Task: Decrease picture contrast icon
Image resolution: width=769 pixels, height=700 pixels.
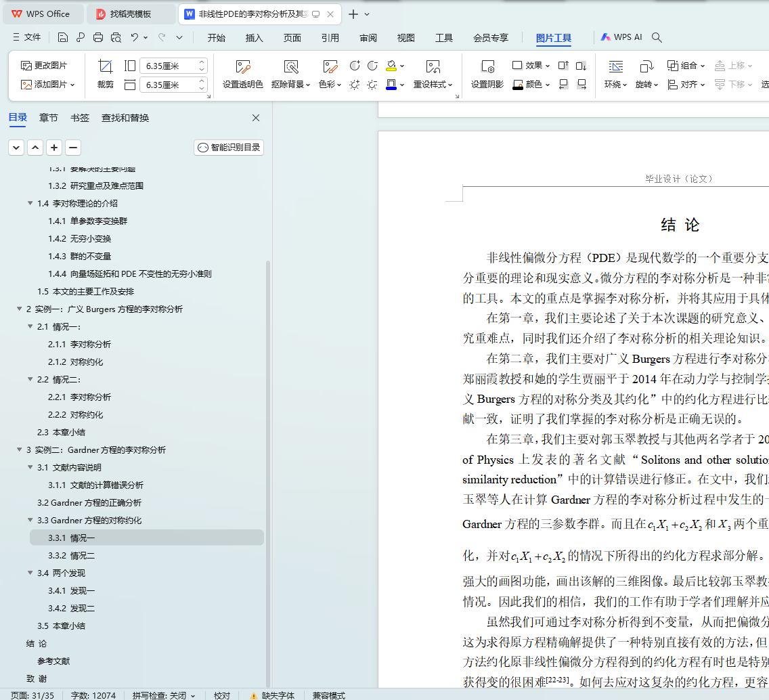Action: (x=373, y=65)
